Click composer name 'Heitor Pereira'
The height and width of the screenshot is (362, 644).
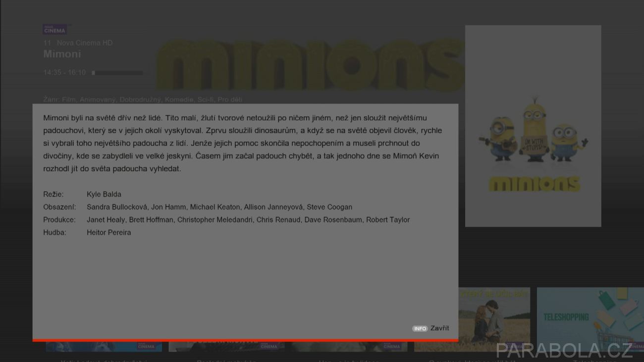[x=109, y=232]
